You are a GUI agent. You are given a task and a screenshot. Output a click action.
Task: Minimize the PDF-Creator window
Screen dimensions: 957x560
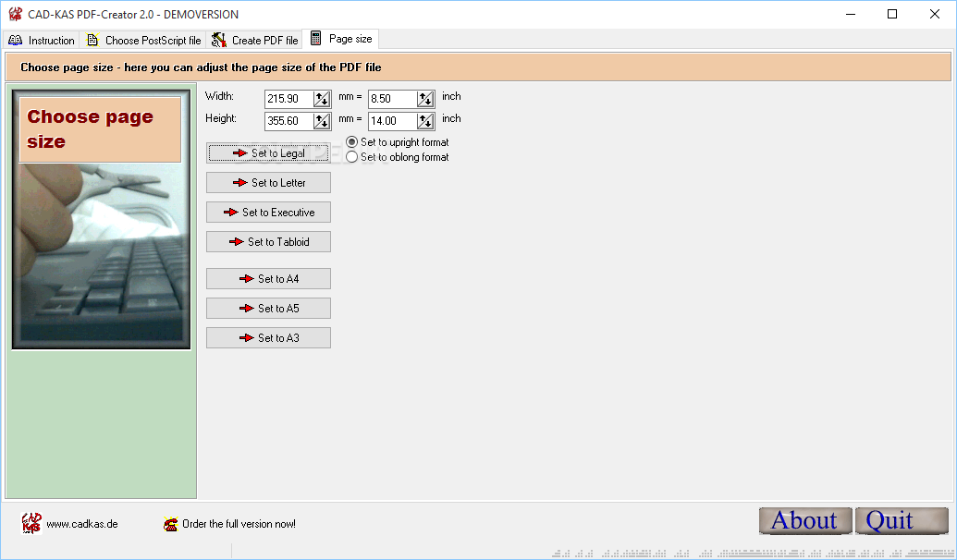point(850,14)
